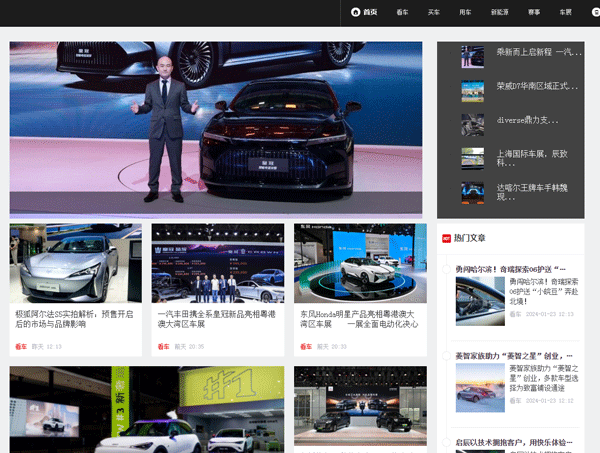Viewport: 600px width, 453px height.
Task: Open sidebar item diverse鼎力支...
Action: [527, 120]
